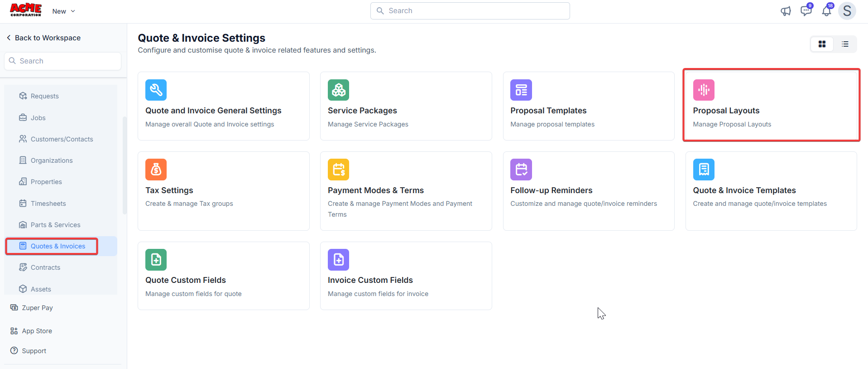
Task: Switch to grid view
Action: point(822,44)
